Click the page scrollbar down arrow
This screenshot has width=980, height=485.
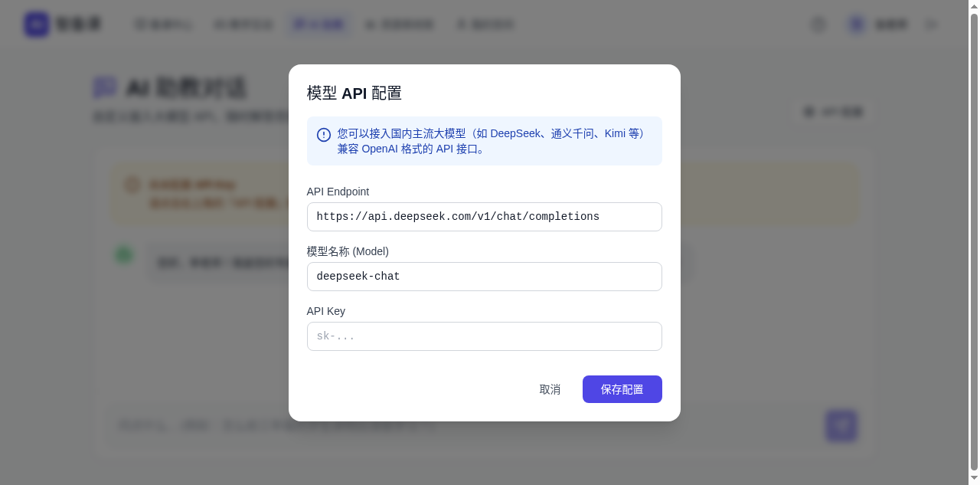[974, 478]
